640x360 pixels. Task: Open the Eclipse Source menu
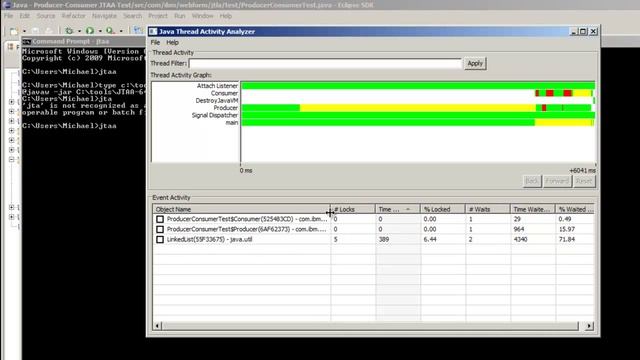pyautogui.click(x=46, y=16)
